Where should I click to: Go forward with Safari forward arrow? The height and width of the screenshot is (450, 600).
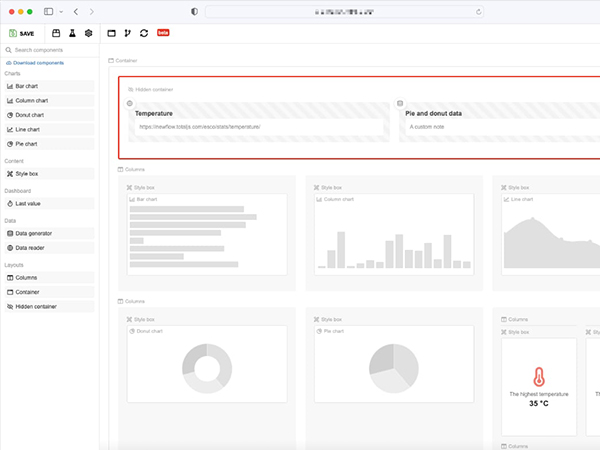click(91, 12)
